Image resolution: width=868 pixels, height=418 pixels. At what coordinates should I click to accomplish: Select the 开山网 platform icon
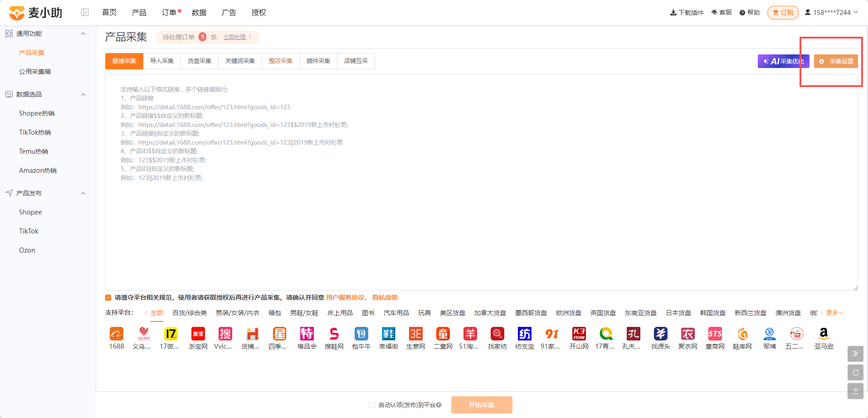[x=579, y=334]
